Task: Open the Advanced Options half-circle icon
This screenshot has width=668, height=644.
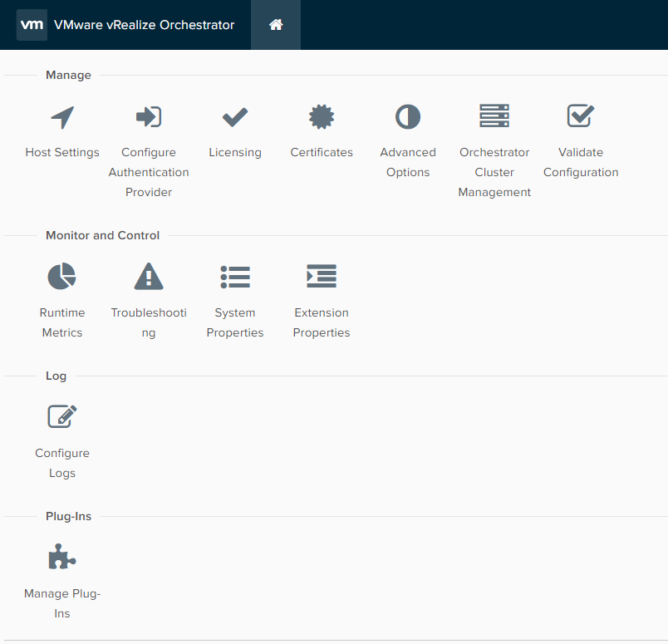Action: pos(408,117)
